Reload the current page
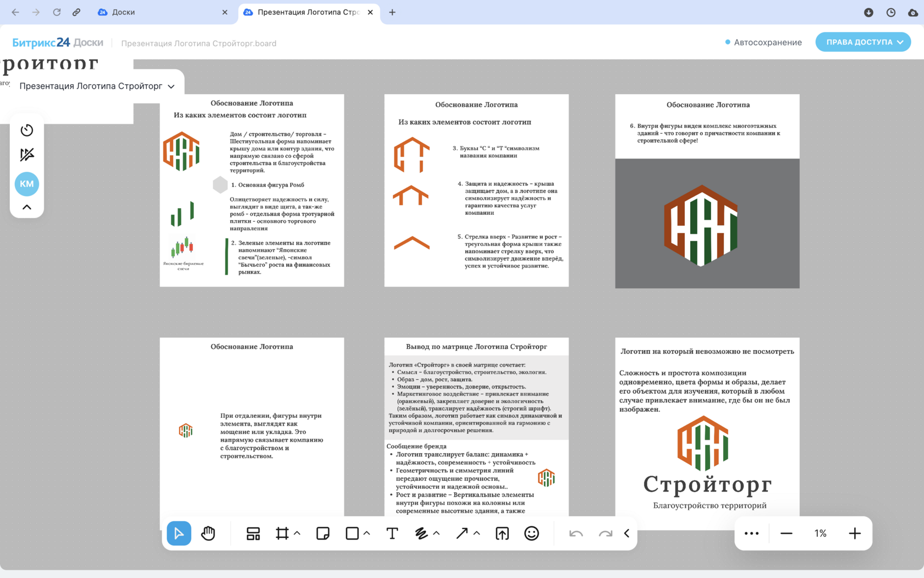 (x=57, y=12)
